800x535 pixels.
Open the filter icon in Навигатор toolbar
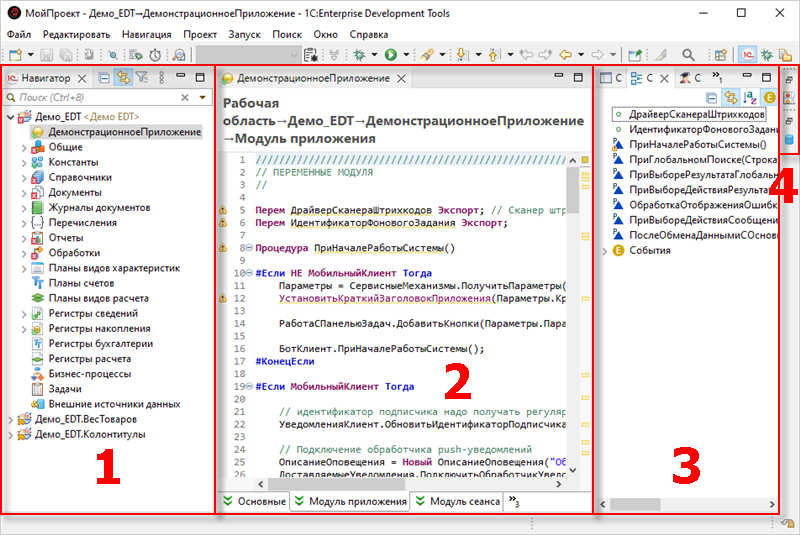click(x=141, y=77)
